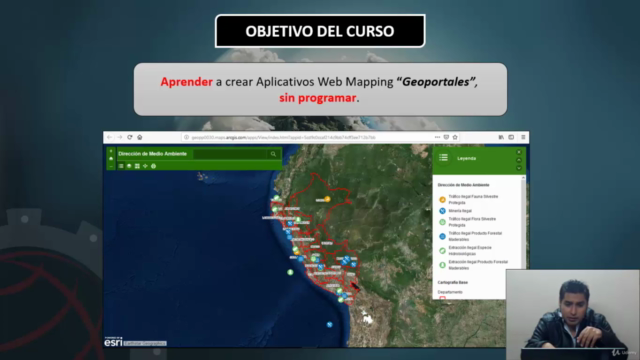
Task: Click the Minería Ilegal legend label
Action: tap(460, 211)
